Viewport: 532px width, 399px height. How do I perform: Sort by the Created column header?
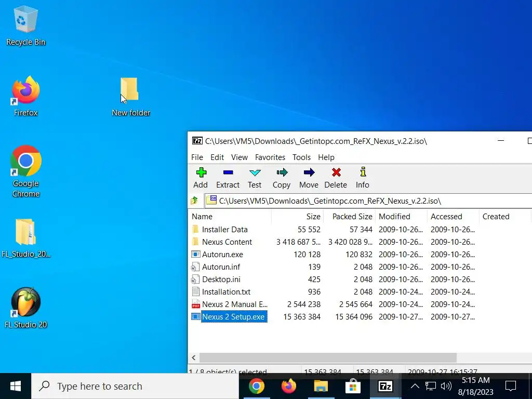[x=504, y=217]
